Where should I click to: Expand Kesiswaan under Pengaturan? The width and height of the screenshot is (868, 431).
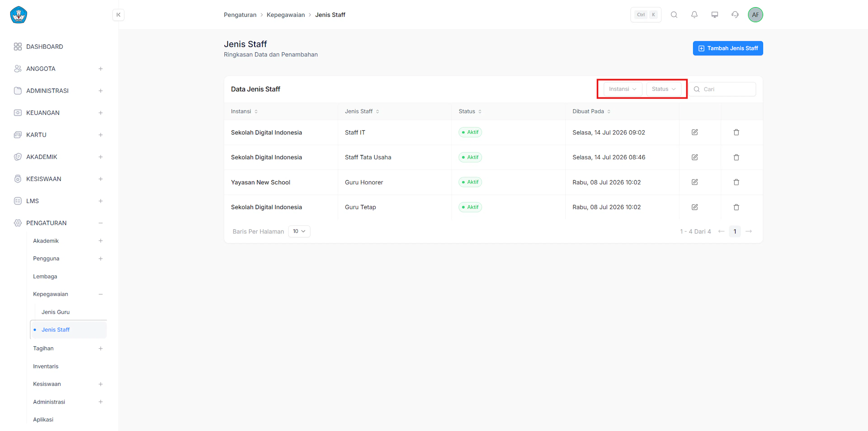[x=100, y=384]
